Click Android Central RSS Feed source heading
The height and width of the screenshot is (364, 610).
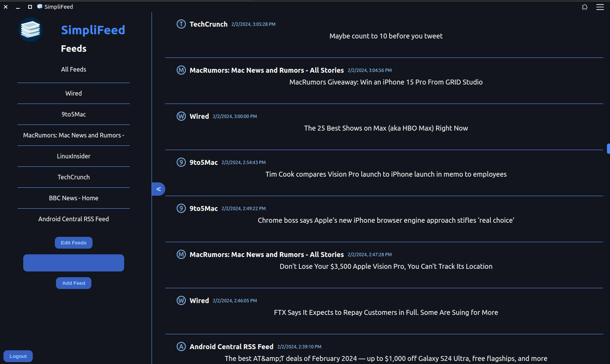click(232, 346)
